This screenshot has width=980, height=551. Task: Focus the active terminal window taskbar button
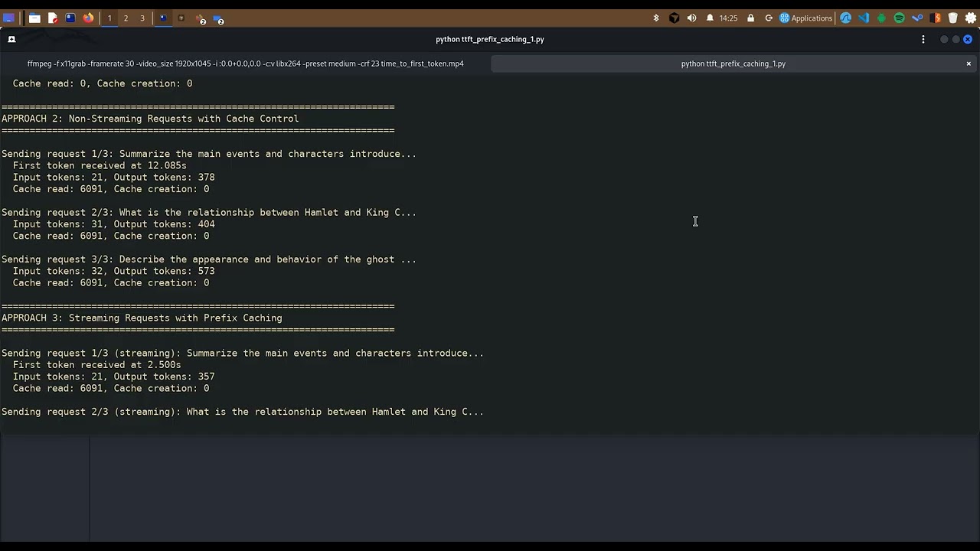coord(162,18)
